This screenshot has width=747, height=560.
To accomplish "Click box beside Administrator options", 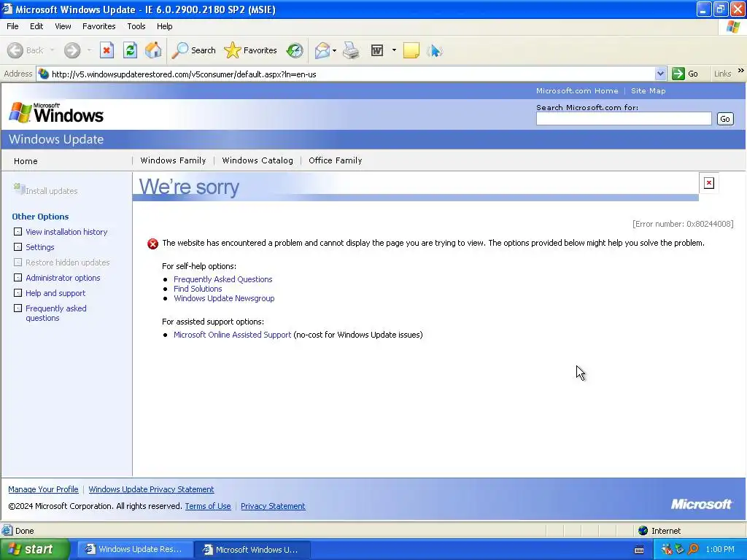I will tap(18, 278).
